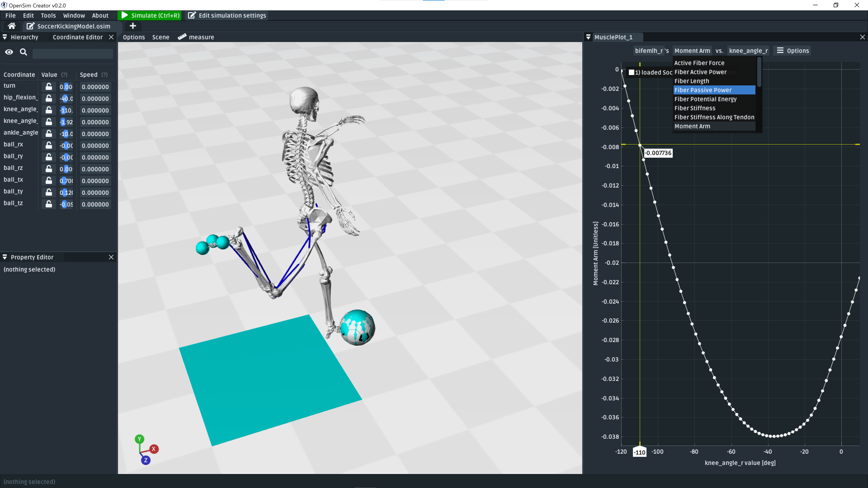Toggle the lock for turn coordinate

pos(49,87)
